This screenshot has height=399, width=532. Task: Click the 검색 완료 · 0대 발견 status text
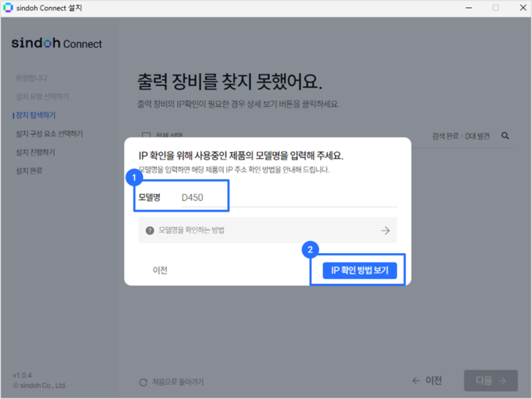tap(461, 136)
